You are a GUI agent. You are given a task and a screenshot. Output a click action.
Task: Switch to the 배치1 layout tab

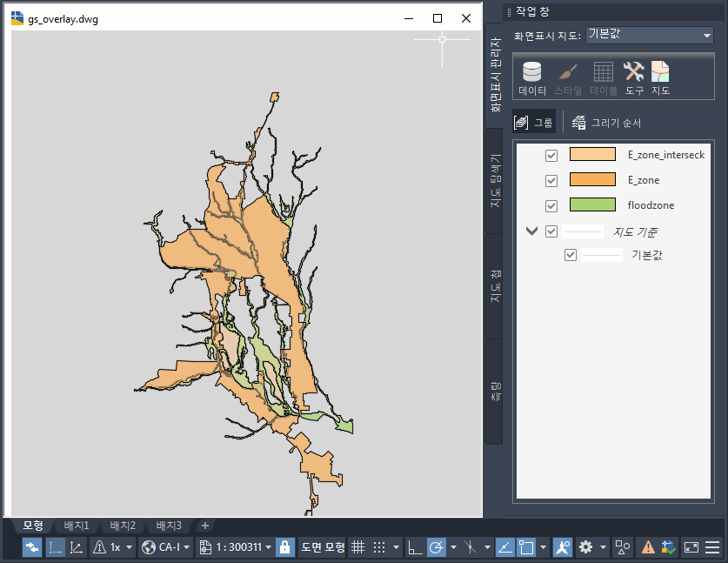pyautogui.click(x=77, y=526)
